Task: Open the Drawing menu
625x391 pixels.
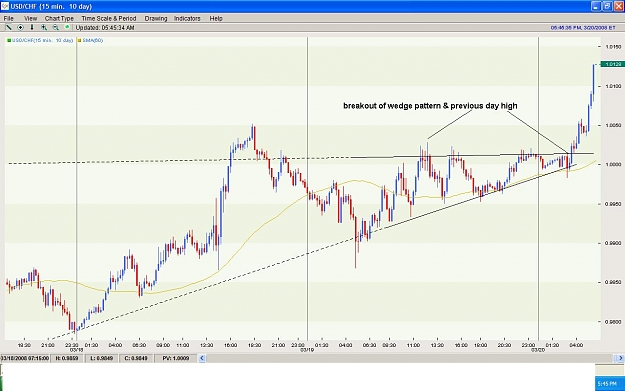Action: [155, 18]
